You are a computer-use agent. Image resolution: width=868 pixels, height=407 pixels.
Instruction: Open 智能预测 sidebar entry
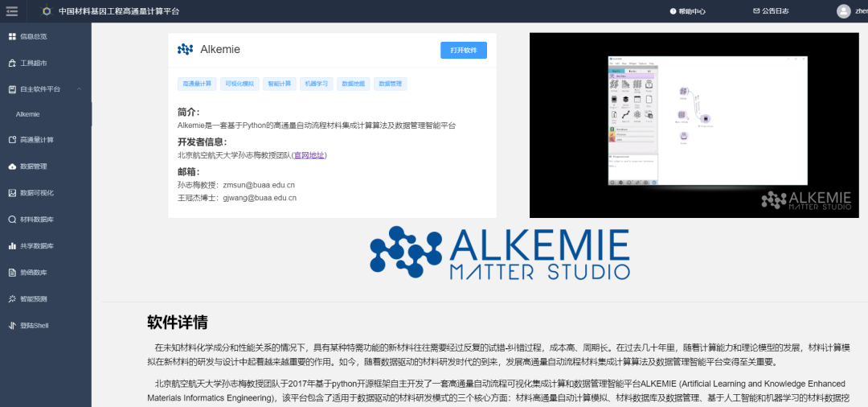(x=33, y=299)
